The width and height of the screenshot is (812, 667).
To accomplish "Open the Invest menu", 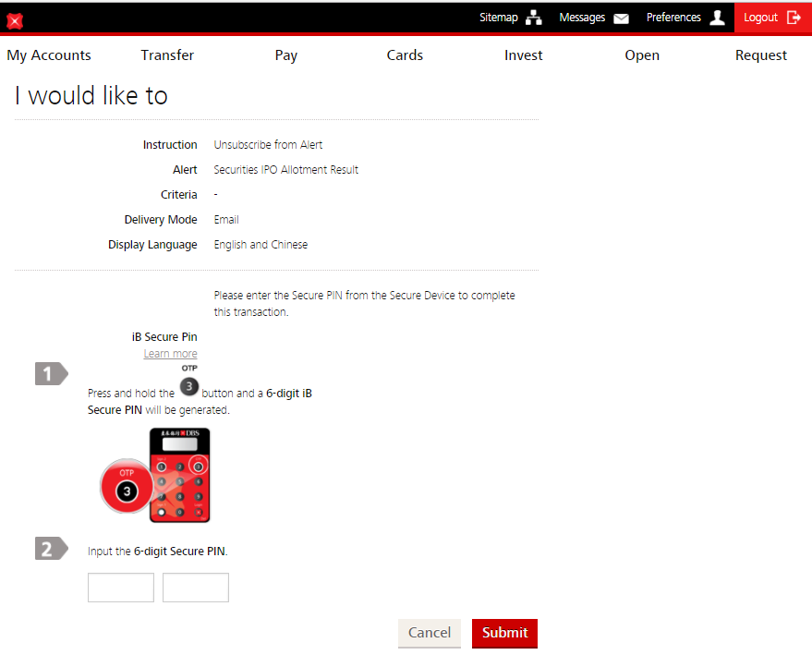I will pyautogui.click(x=524, y=55).
